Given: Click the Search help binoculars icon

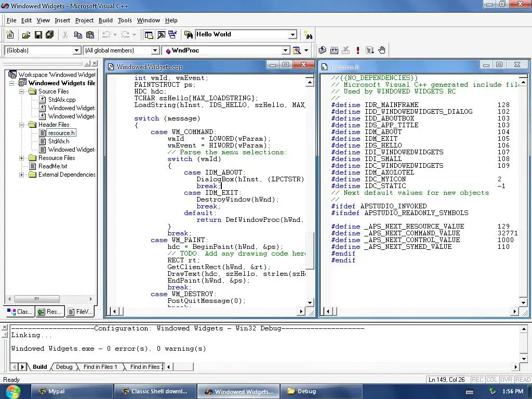Looking at the screenshot, I should point(308,35).
